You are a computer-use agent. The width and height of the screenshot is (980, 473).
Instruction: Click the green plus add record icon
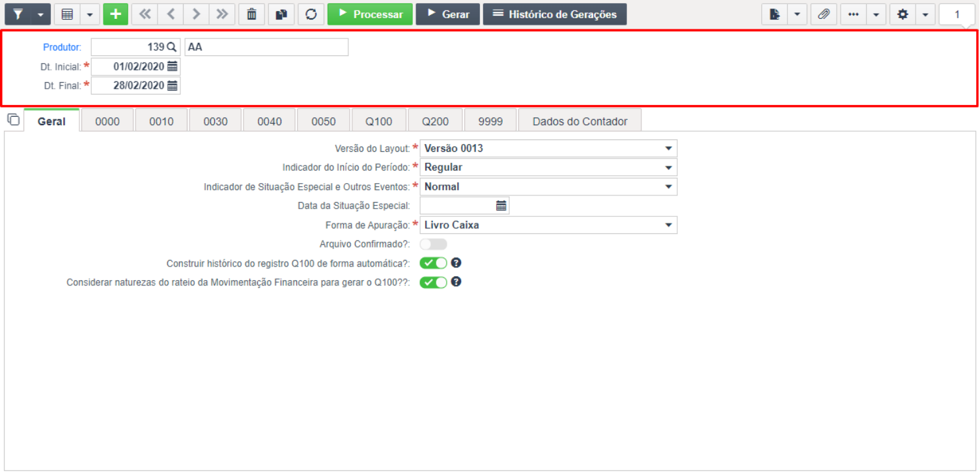(x=115, y=14)
